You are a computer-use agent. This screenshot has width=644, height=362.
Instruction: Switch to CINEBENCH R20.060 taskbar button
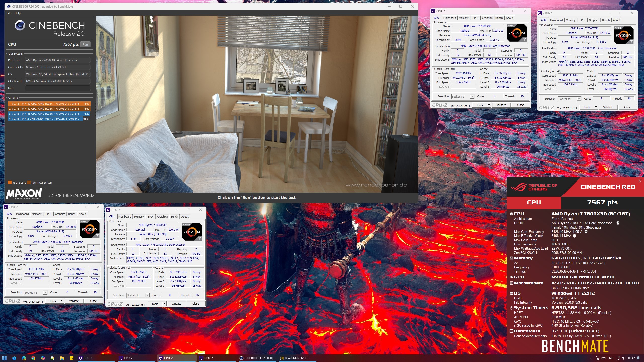(258, 358)
